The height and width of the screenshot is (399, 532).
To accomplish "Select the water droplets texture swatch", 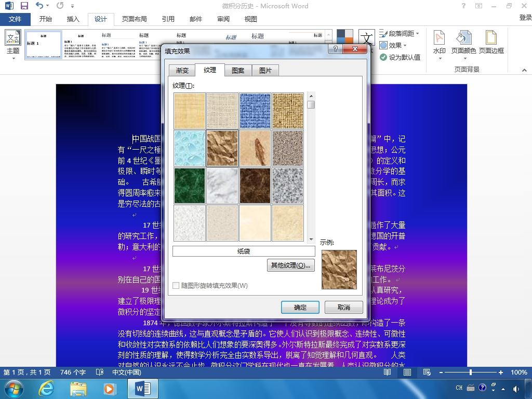I will (x=189, y=148).
